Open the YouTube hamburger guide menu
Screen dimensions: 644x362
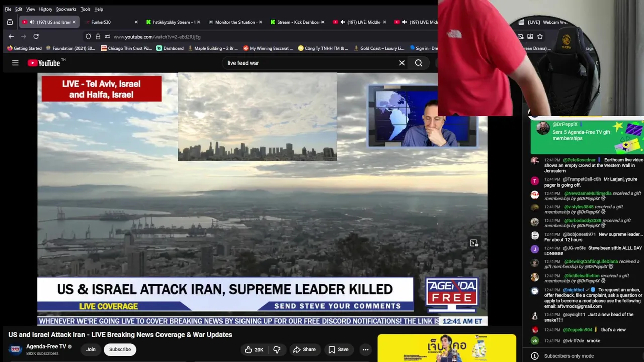coord(15,63)
